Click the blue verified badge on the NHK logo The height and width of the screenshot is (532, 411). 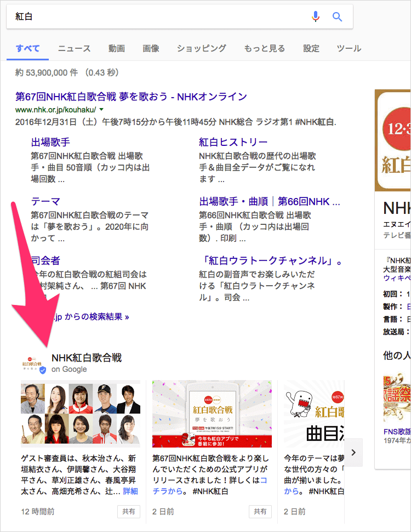(43, 370)
